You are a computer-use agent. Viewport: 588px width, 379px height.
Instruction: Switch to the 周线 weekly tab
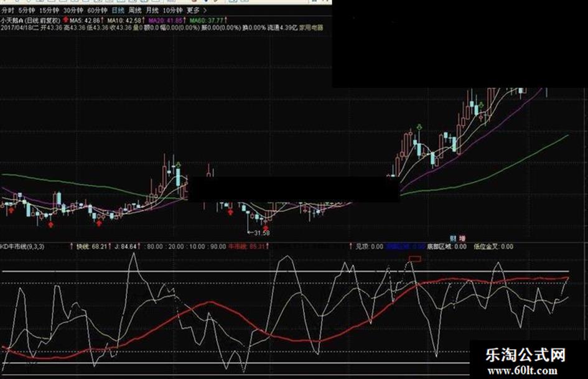tap(135, 11)
